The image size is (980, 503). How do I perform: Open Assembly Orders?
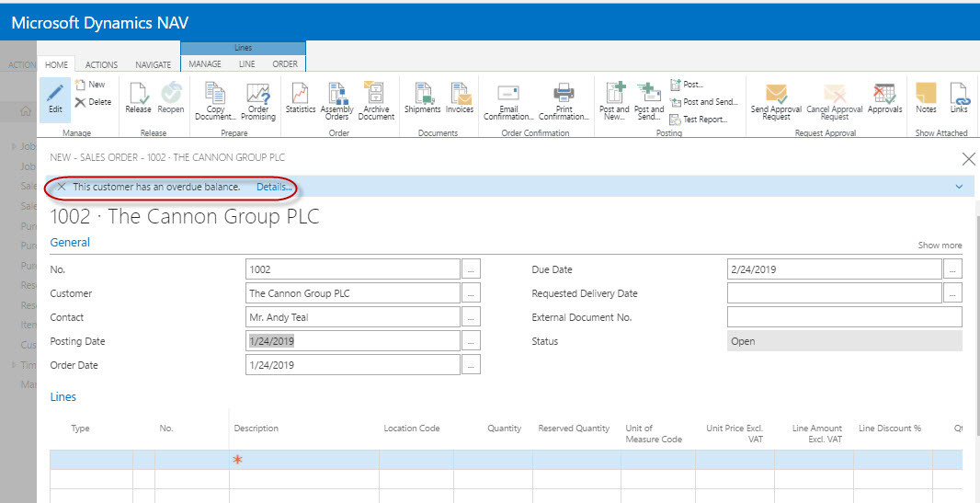coord(337,102)
